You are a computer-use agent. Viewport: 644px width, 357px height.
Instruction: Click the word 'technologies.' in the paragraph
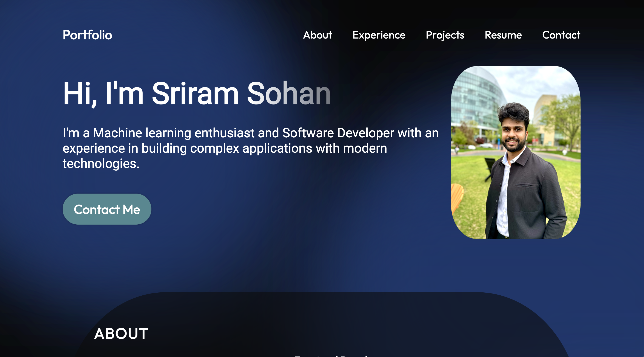pos(101,164)
